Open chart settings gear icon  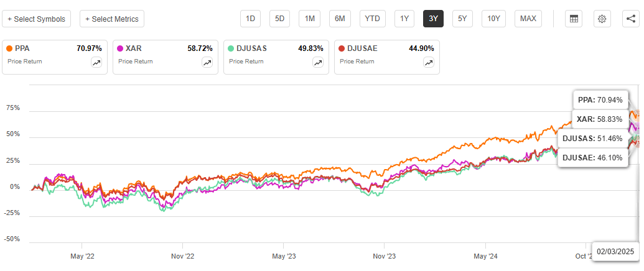602,19
